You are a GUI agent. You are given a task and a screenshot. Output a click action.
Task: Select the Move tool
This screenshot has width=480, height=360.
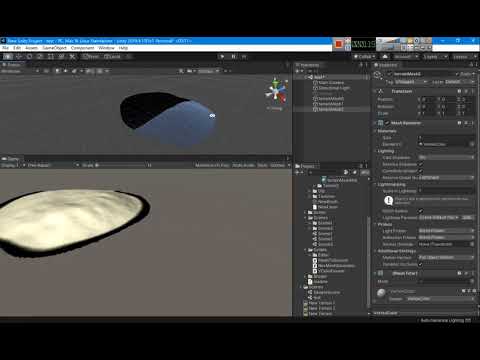[x=19, y=57]
